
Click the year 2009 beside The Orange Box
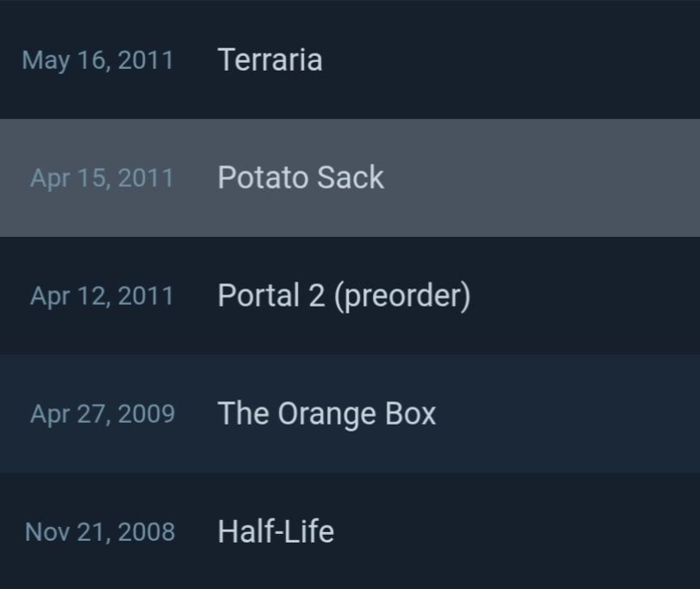[146, 414]
